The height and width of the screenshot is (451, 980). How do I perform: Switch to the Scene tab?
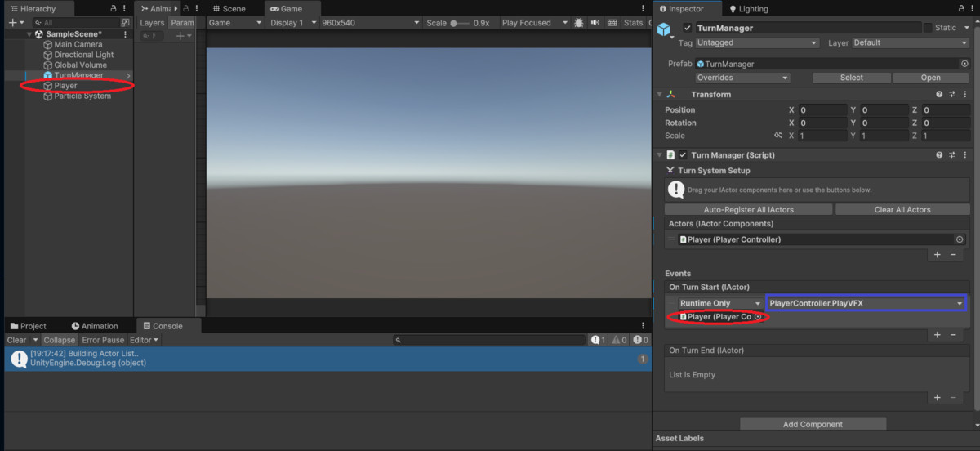coord(228,8)
